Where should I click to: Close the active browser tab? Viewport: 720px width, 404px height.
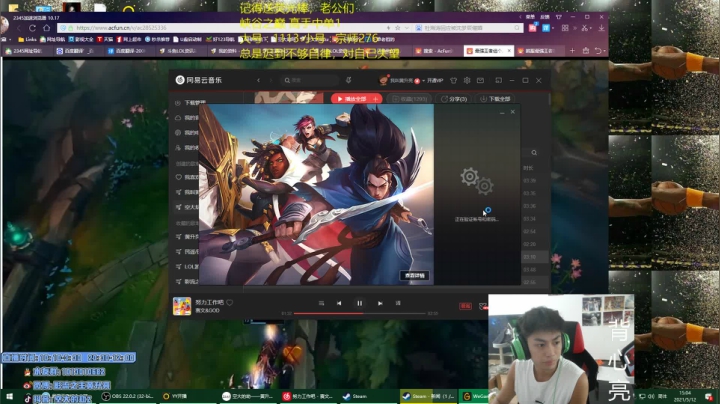[x=509, y=51]
